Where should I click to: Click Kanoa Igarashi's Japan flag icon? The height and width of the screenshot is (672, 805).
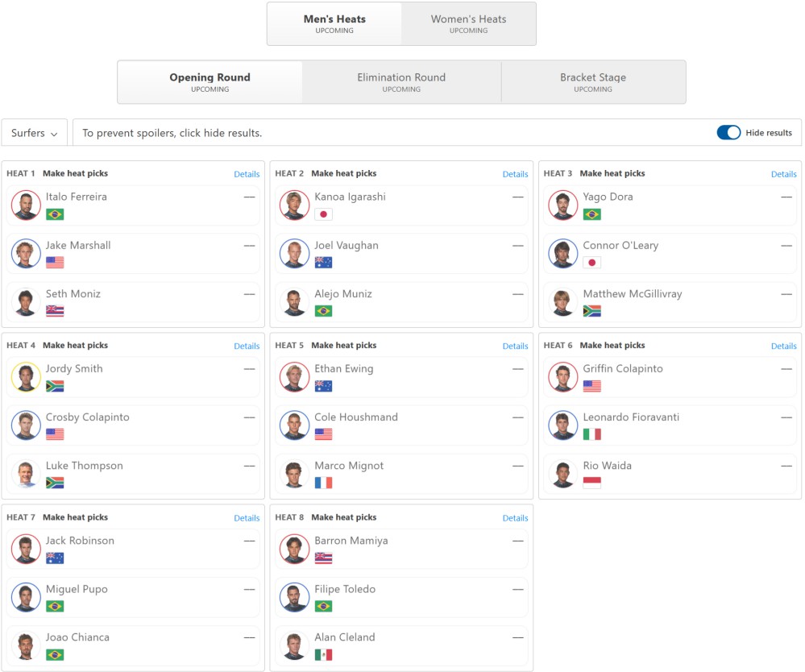pos(323,214)
